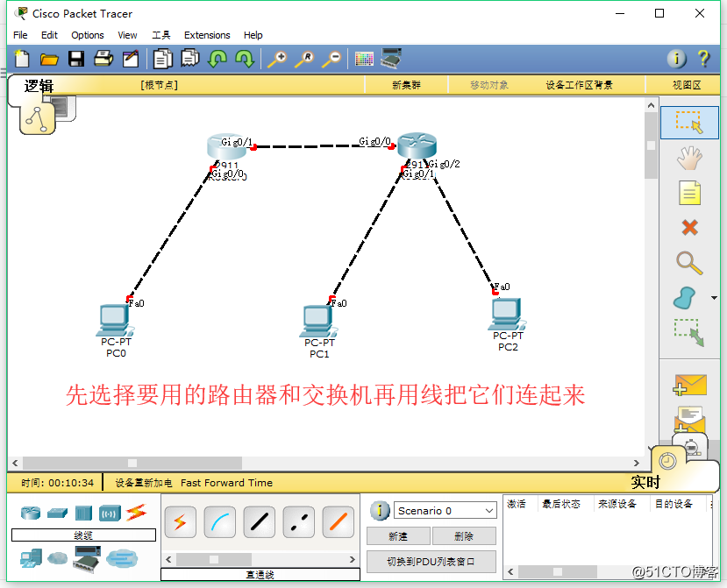This screenshot has height=588, width=727.
Task: Choose the console cable
Action: 220,522
